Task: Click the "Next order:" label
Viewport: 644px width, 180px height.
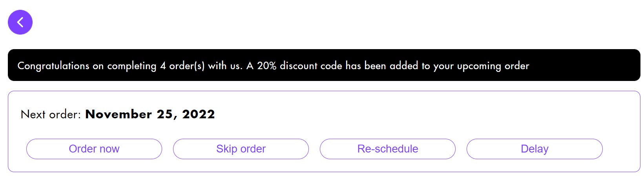Action: point(51,114)
